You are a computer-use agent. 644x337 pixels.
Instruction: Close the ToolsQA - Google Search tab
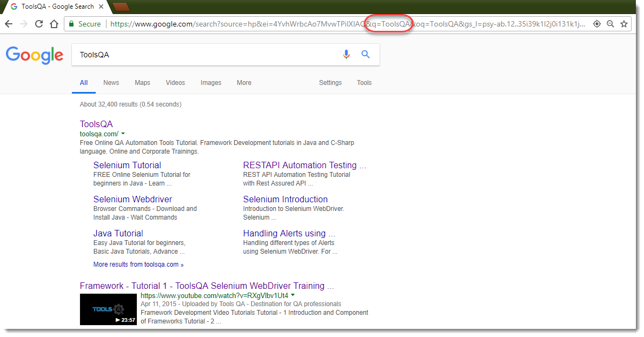coord(102,6)
